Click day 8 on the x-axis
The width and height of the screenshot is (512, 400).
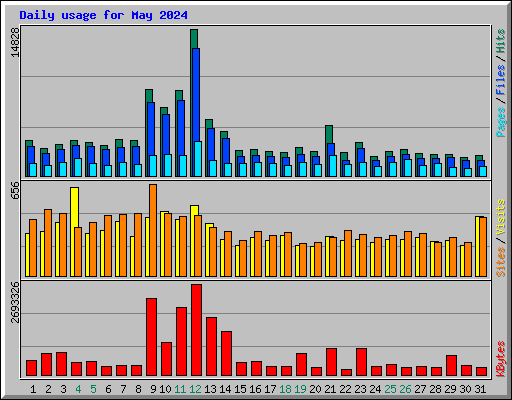[138, 389]
